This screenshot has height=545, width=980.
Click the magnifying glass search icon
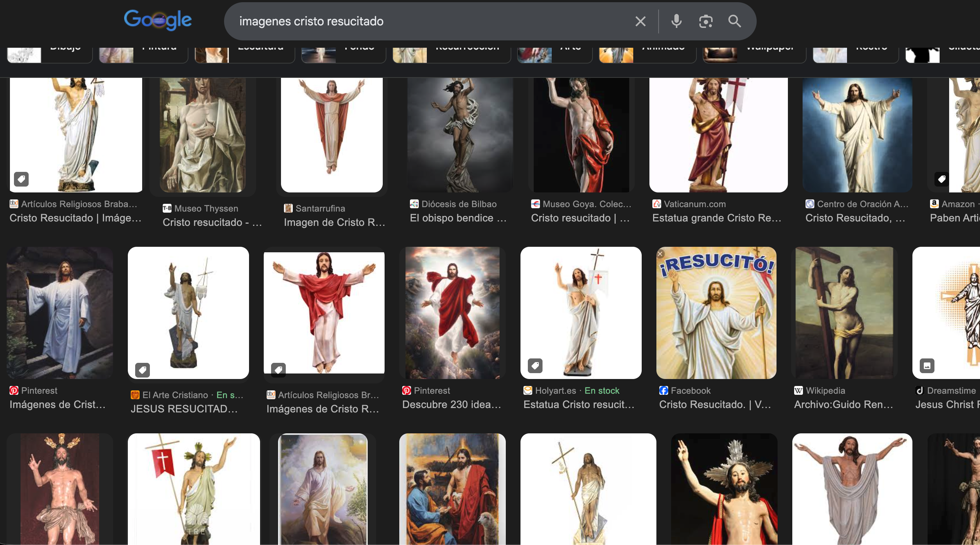coord(734,21)
